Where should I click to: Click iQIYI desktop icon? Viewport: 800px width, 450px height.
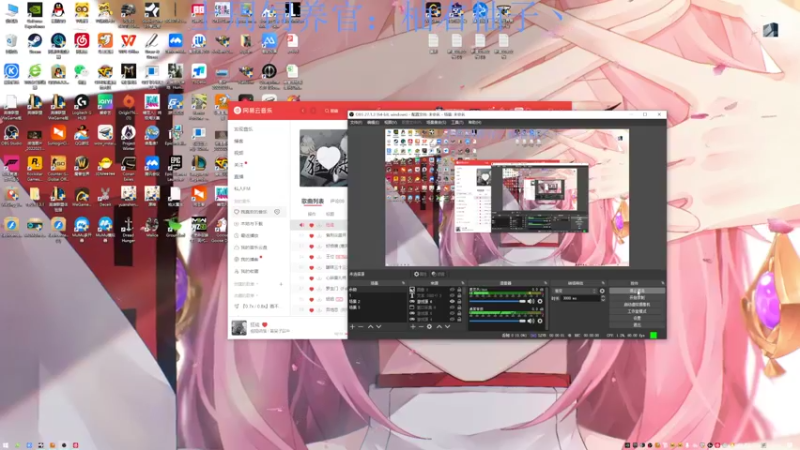pos(105,104)
